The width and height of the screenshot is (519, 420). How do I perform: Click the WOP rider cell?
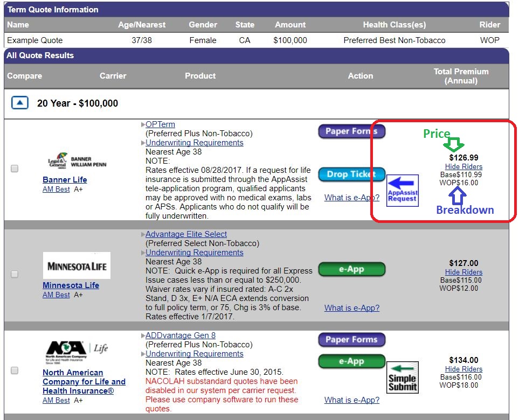point(489,40)
